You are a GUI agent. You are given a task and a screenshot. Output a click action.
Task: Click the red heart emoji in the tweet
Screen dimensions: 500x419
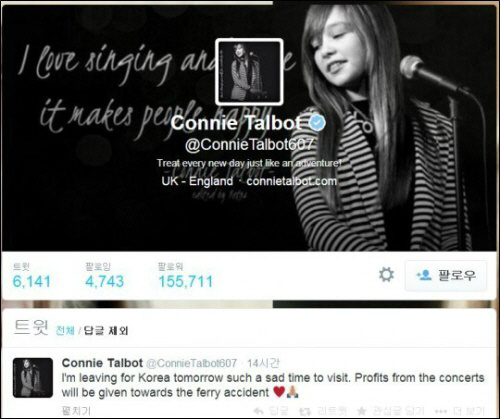click(279, 392)
